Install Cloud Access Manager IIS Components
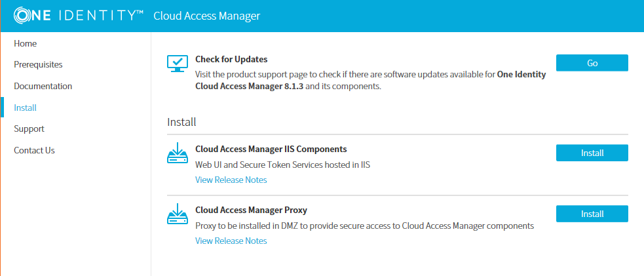644x276 pixels. pos(592,153)
